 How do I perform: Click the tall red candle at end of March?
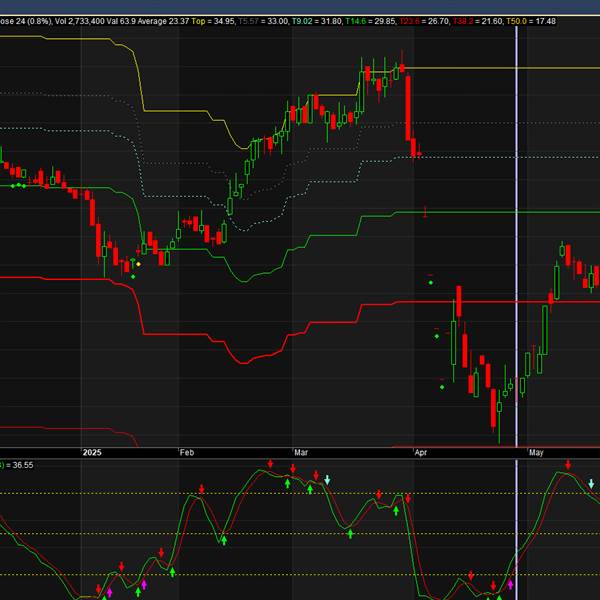(x=408, y=108)
